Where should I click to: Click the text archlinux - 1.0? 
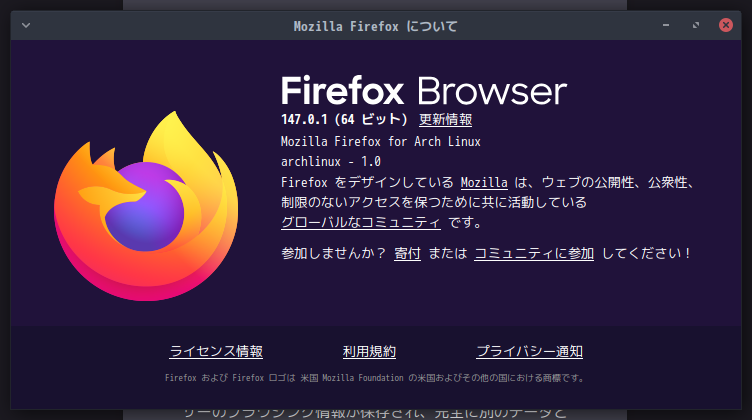coord(331,162)
